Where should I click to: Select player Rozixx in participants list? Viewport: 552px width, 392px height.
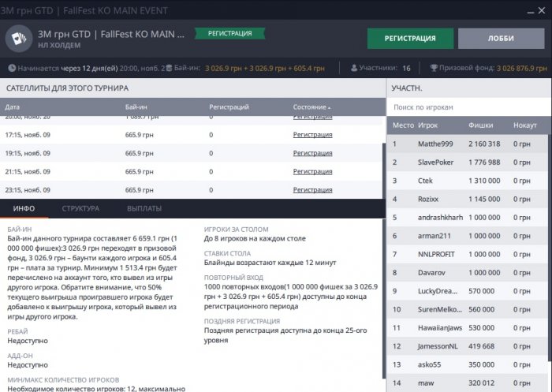point(467,199)
